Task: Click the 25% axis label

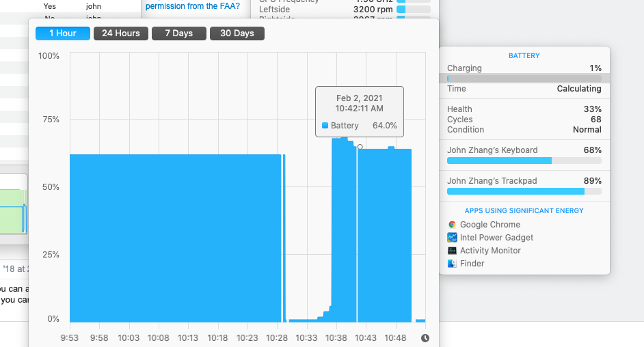Action: [x=51, y=255]
